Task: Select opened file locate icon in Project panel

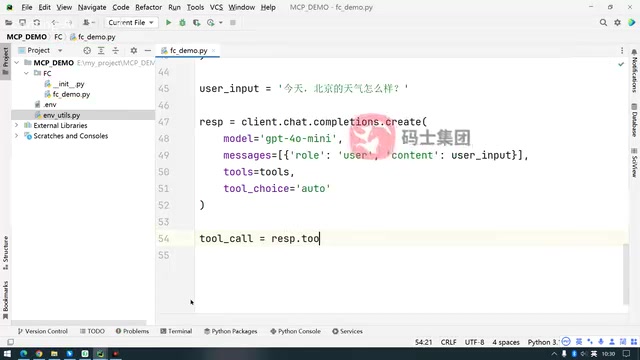Action: [87, 50]
